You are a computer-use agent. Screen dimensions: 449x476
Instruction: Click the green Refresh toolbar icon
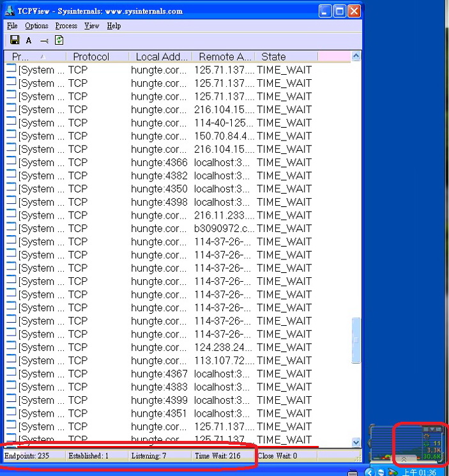59,40
